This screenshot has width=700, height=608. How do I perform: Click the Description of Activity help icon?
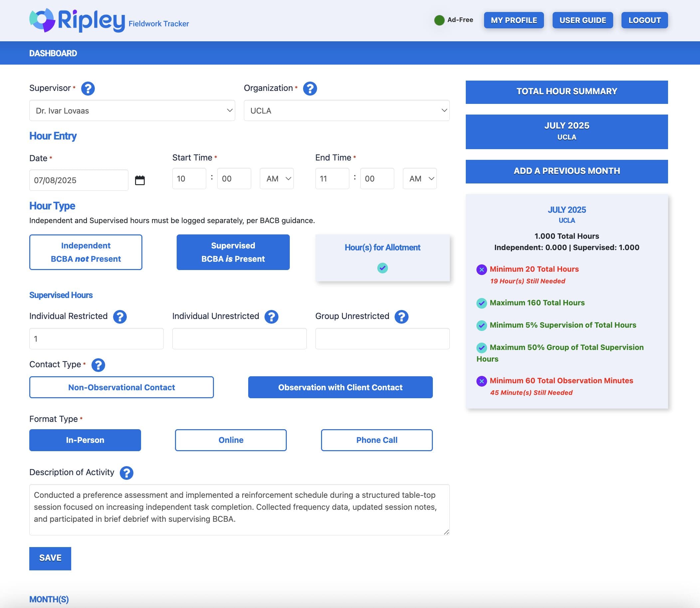pos(126,472)
